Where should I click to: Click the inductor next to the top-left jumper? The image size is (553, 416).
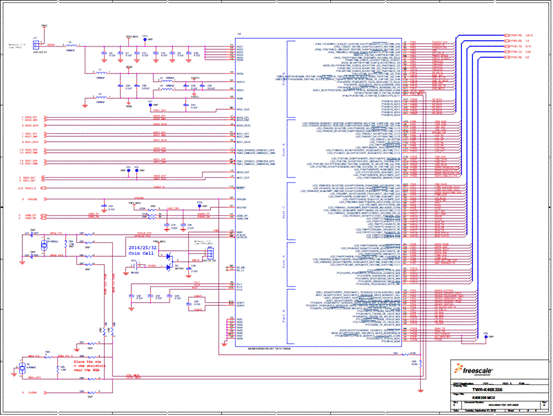point(71,45)
